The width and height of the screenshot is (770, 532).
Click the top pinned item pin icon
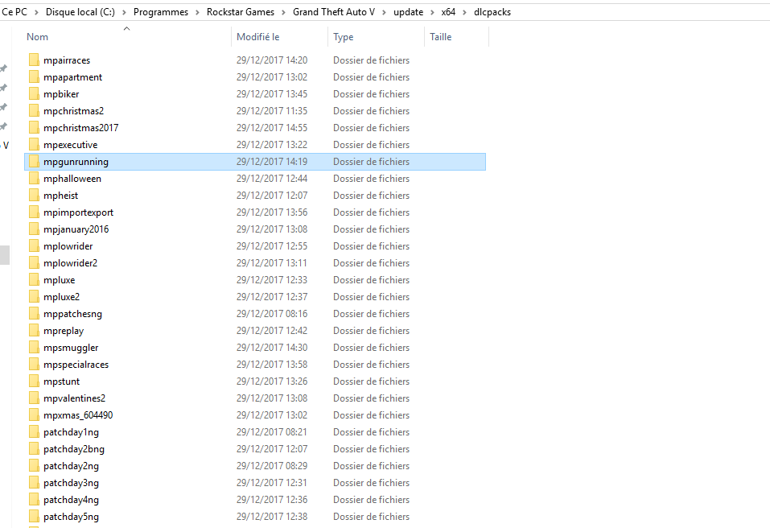tap(3, 68)
